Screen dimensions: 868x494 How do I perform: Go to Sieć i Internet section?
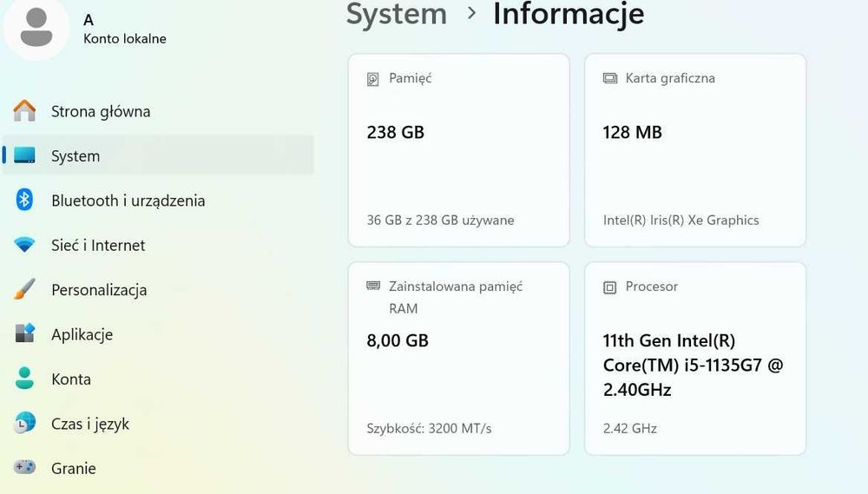[98, 246]
